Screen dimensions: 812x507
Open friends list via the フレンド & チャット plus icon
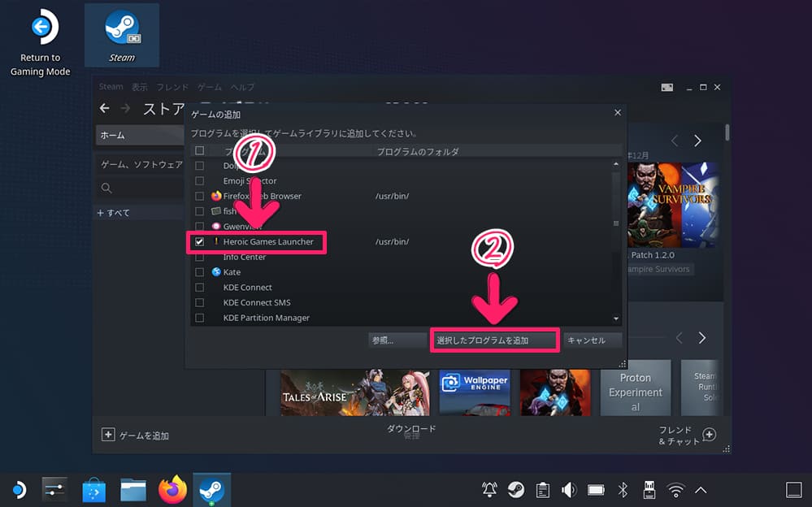(710, 435)
